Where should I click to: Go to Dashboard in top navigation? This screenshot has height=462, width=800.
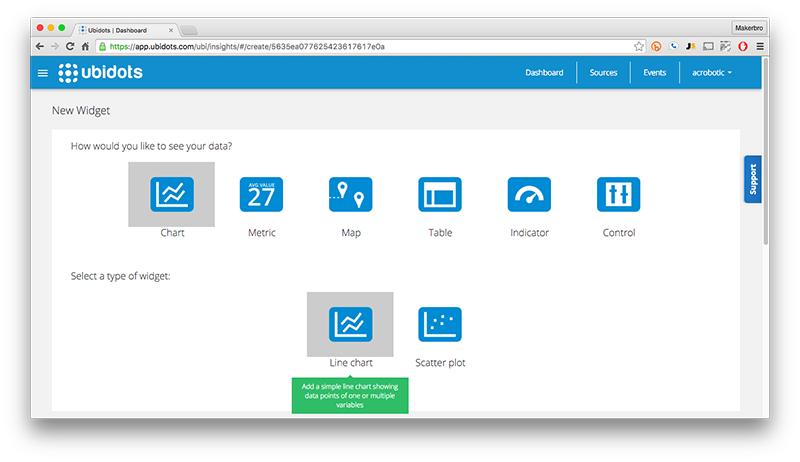[x=544, y=73]
